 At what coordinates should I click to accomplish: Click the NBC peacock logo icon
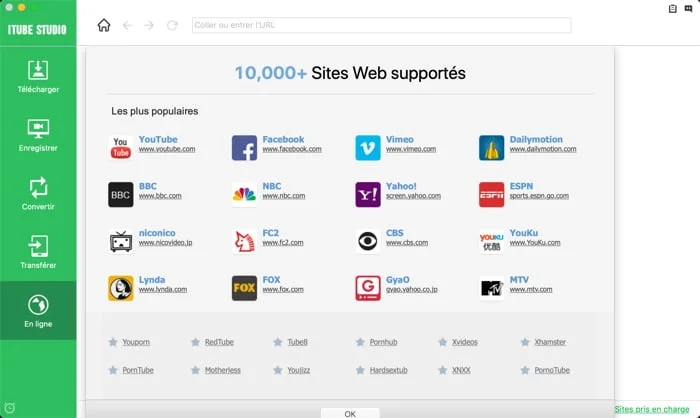244,195
